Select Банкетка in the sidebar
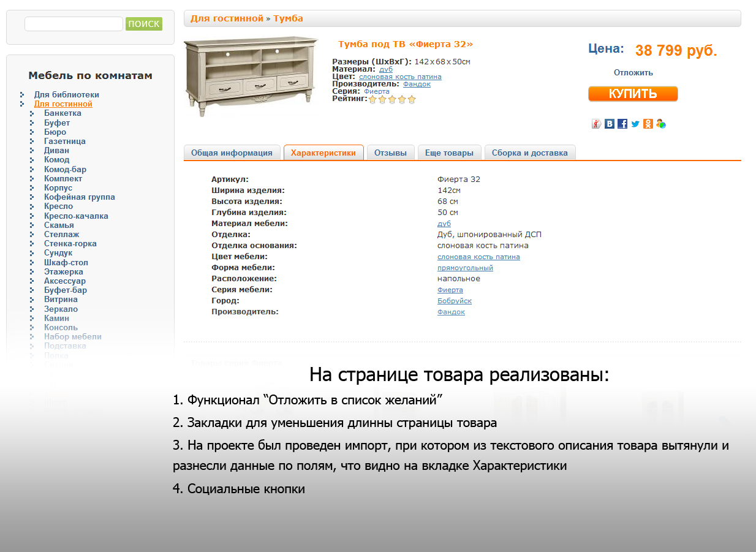The height and width of the screenshot is (552, 756). (x=62, y=113)
